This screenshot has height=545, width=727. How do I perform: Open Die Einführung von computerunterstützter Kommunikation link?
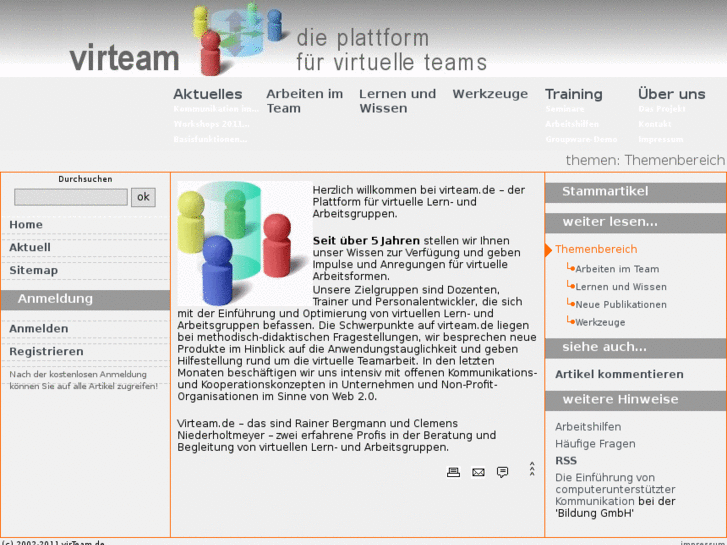[615, 489]
